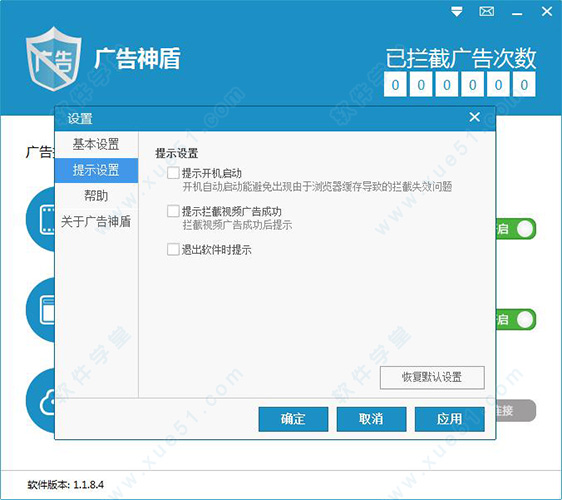The width and height of the screenshot is (562, 500).
Task: Switch to 基本设置 tab
Action: point(96,144)
